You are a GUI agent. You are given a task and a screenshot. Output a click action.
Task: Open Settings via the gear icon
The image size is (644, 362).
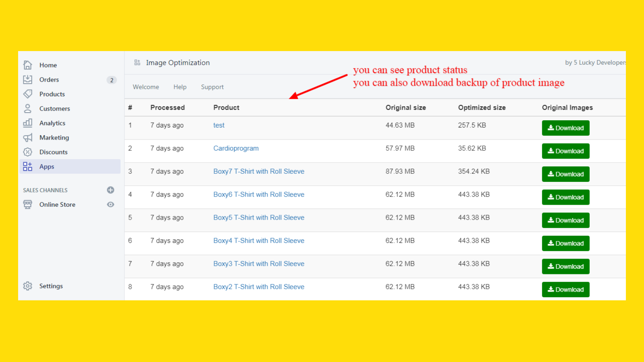click(x=27, y=286)
